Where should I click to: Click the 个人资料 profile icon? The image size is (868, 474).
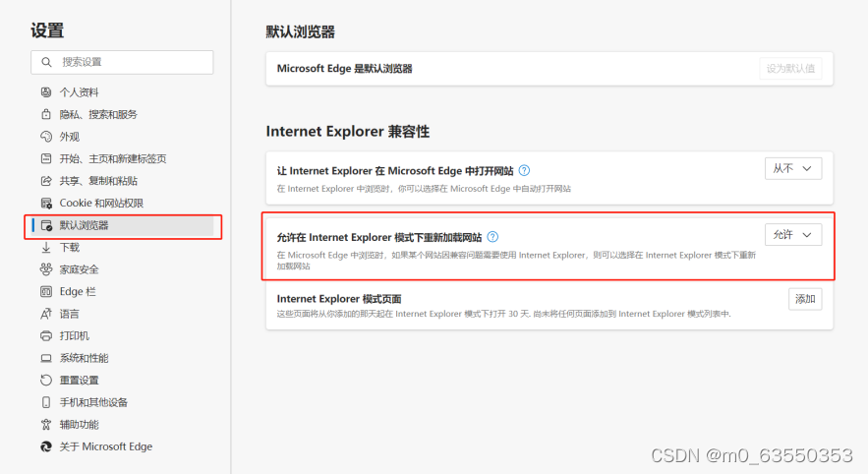coord(46,91)
